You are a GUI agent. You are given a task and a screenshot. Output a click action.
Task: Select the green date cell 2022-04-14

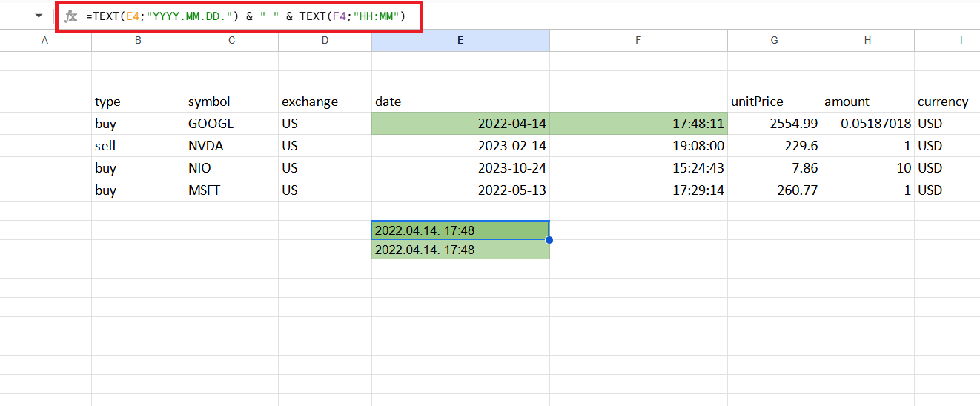tap(460, 124)
